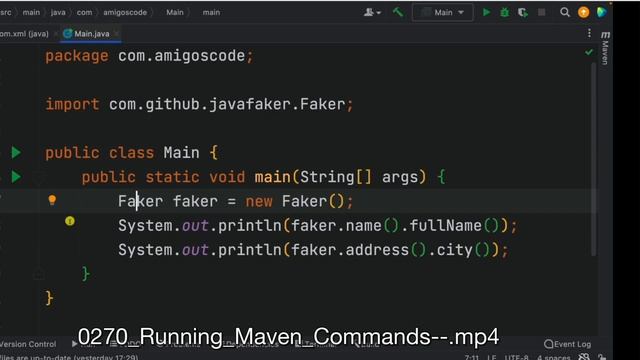Click the orange update arrow icon

pos(584,12)
